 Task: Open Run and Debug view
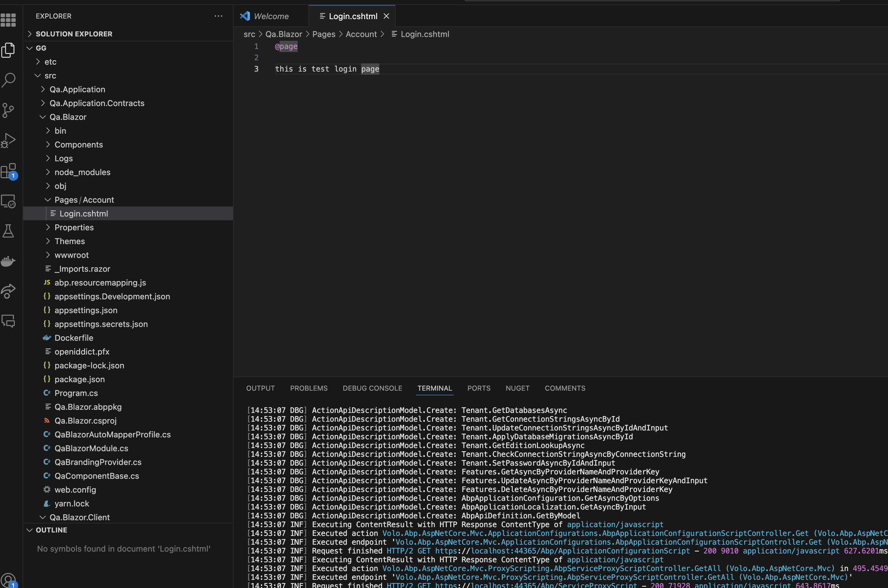coord(8,141)
